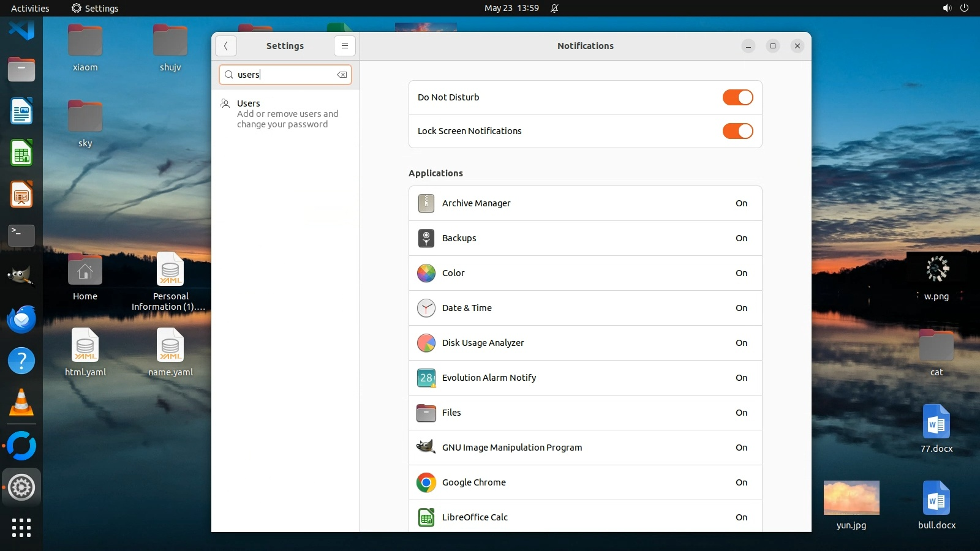
Task: Launch VLC from the dock
Action: tap(21, 403)
